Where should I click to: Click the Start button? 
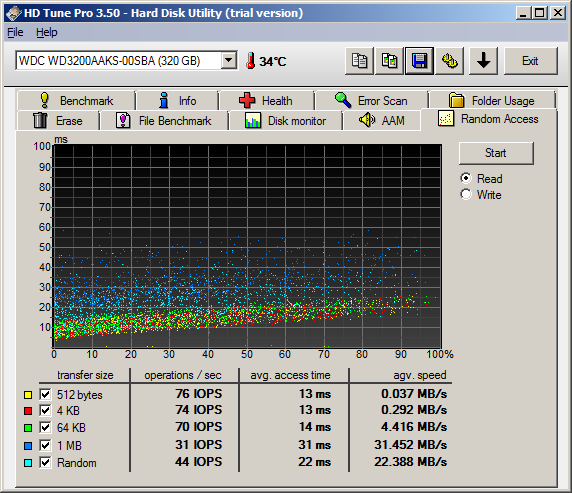click(x=496, y=153)
